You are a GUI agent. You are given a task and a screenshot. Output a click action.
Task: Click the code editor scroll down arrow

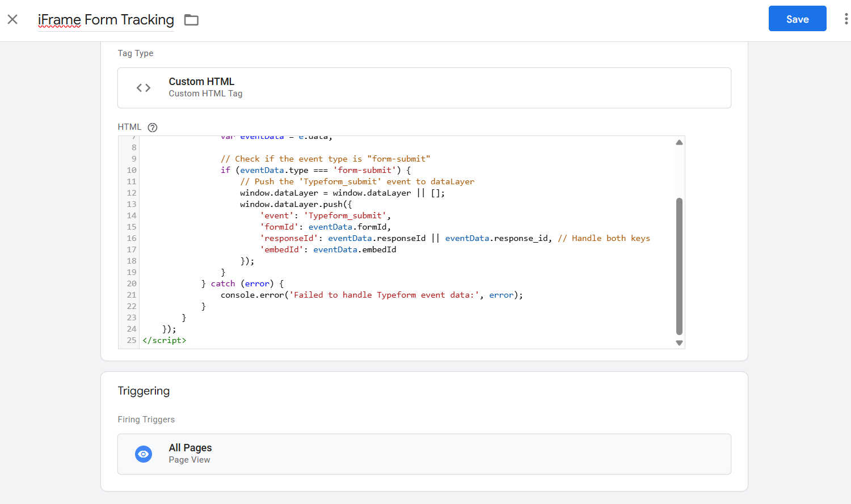click(679, 342)
